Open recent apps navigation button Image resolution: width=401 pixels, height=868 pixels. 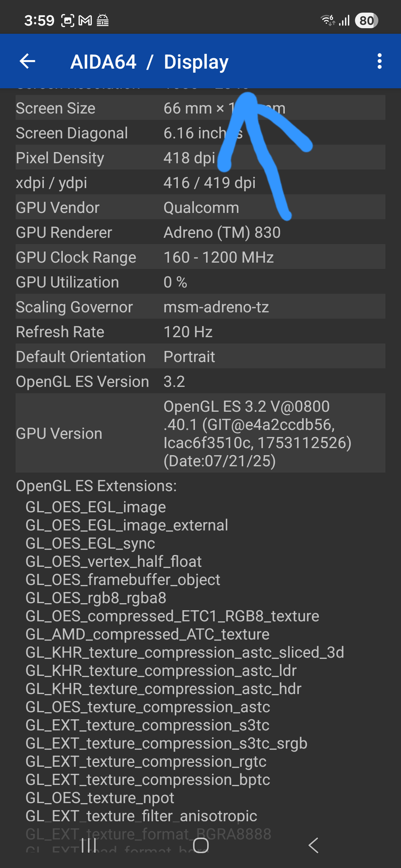[x=89, y=845]
